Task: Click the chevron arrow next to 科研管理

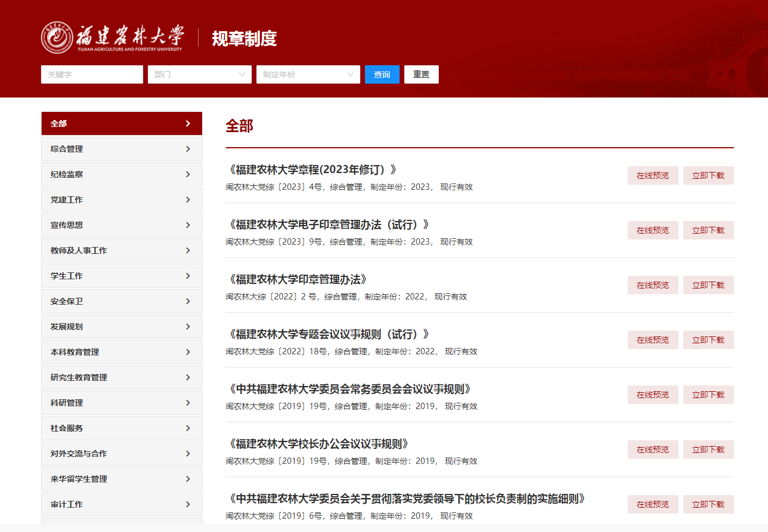Action: coord(188,403)
